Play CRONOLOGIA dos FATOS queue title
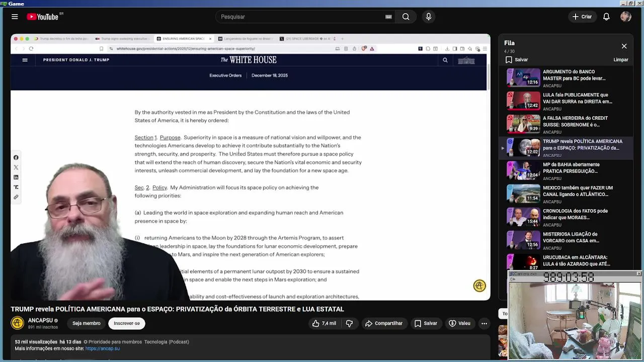The width and height of the screenshot is (644, 362). tap(575, 214)
